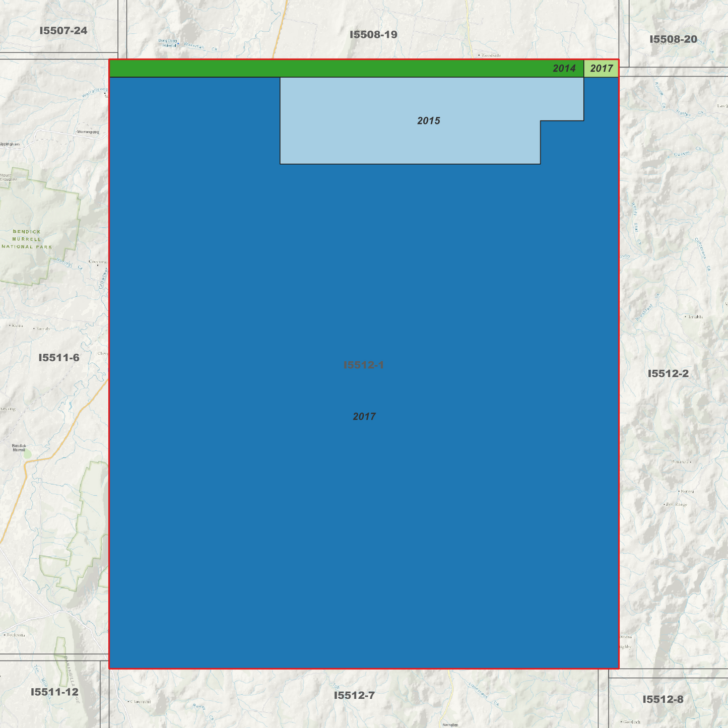Click the Woodside place label
The width and height of the screenshot is (728, 728).
491,55
